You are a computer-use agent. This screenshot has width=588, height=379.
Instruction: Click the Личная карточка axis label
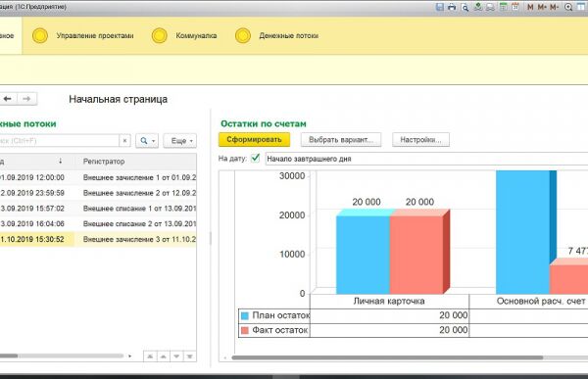[389, 301]
